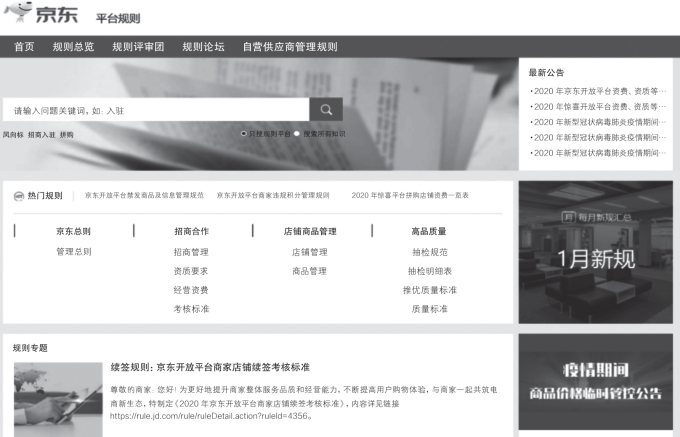Open 抽检规范 rule category
Image resolution: width=680 pixels, height=437 pixels.
(430, 252)
